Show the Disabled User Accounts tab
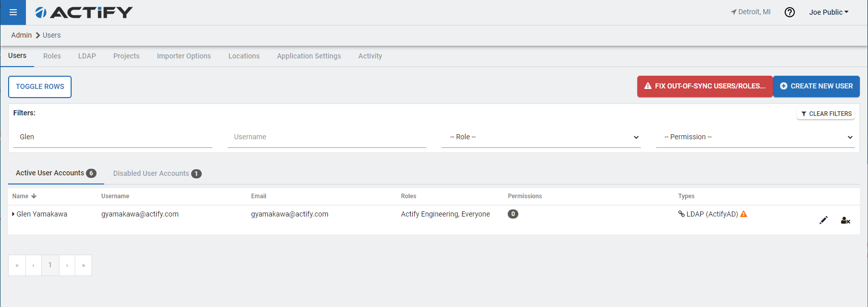868x307 pixels. pyautogui.click(x=157, y=173)
